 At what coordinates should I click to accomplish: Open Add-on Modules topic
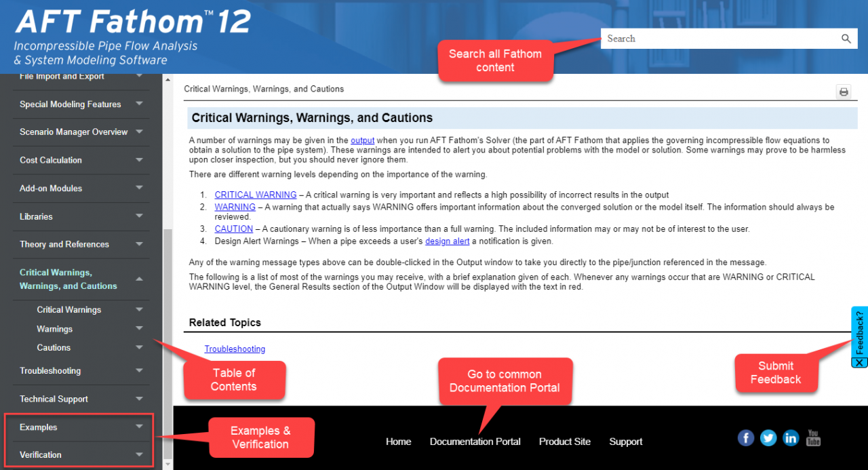click(x=51, y=189)
